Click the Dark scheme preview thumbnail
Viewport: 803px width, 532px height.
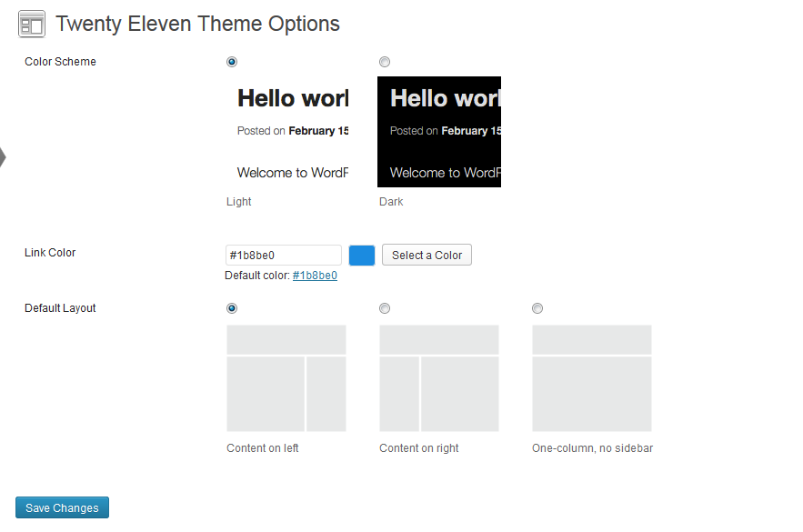point(439,132)
